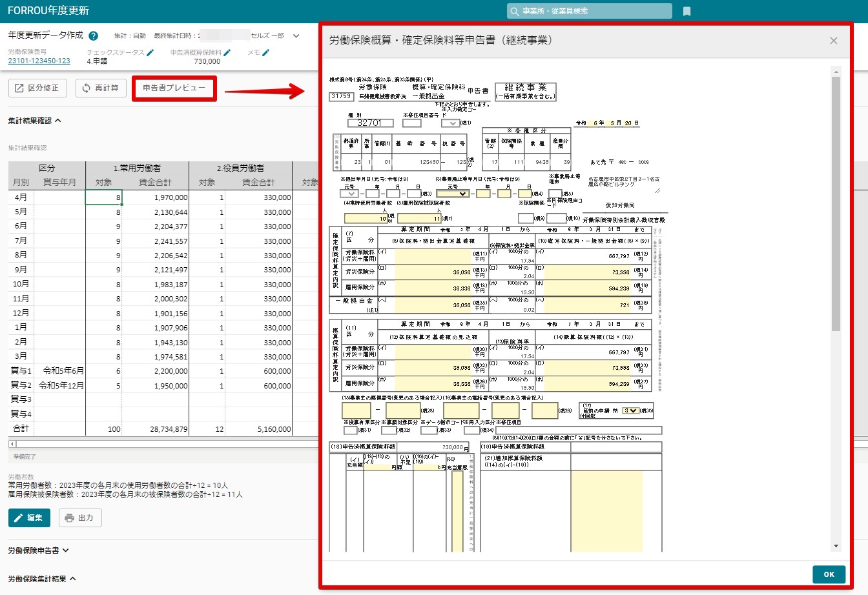The width and height of the screenshot is (868, 595).
Task: Open 申告書プレビュー
Action: (x=174, y=88)
